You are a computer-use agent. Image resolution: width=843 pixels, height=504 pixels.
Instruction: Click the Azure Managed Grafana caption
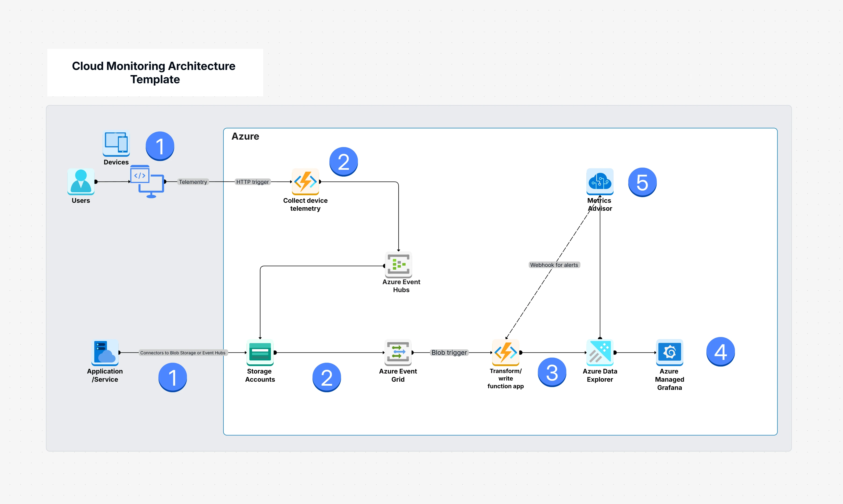point(669,379)
